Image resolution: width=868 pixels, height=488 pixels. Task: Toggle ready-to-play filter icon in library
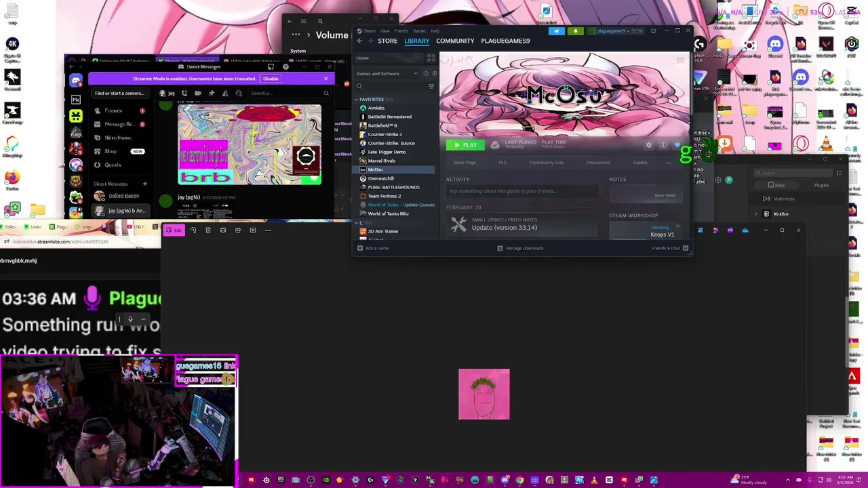433,73
